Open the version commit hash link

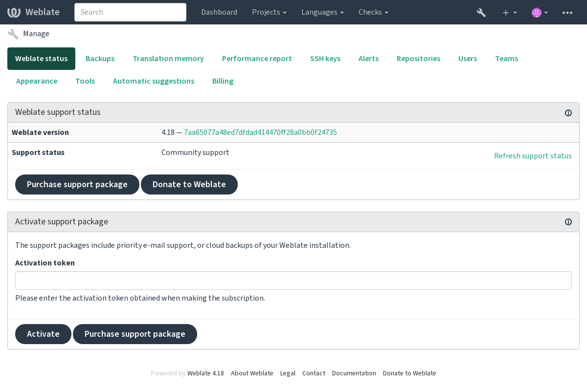260,132
